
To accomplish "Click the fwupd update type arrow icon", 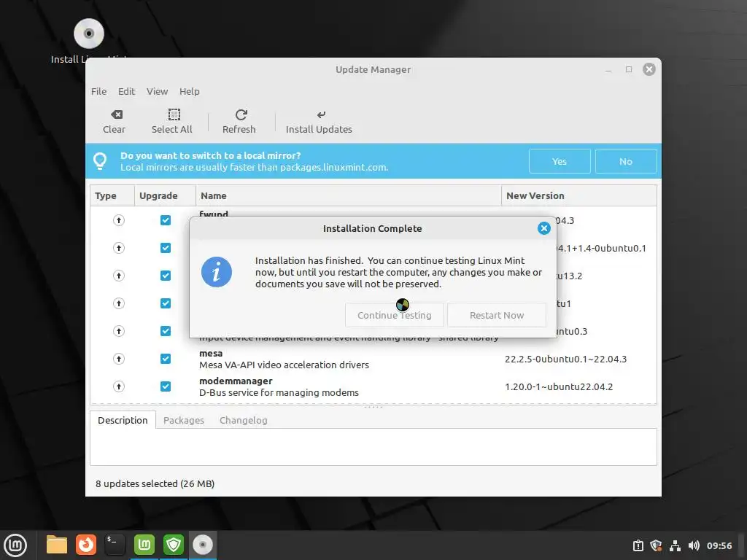I will [x=119, y=220].
